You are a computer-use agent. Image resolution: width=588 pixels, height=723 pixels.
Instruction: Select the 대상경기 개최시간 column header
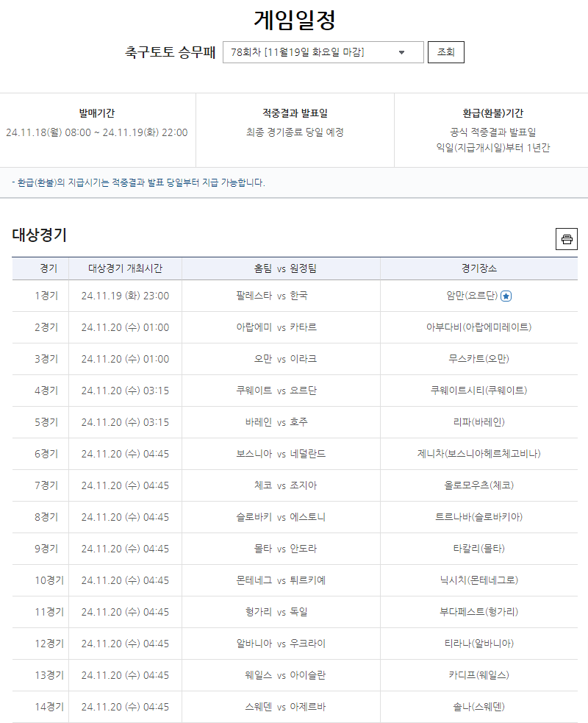coord(126,268)
